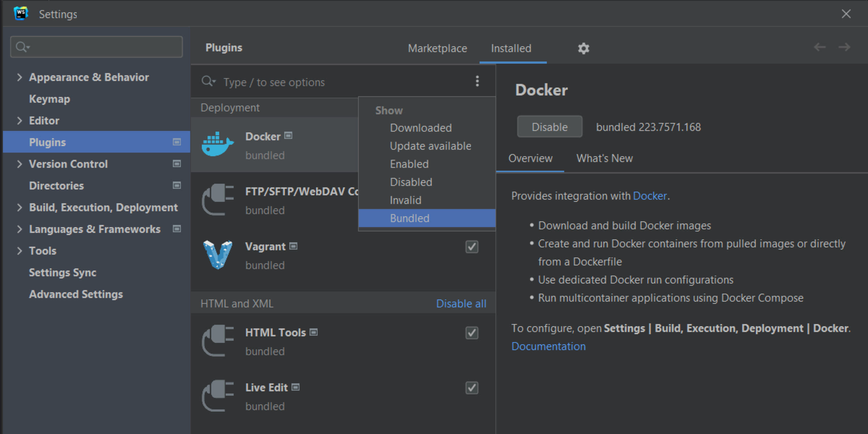Select Bundled in the Show menu
Image resolution: width=868 pixels, height=434 pixels.
409,218
